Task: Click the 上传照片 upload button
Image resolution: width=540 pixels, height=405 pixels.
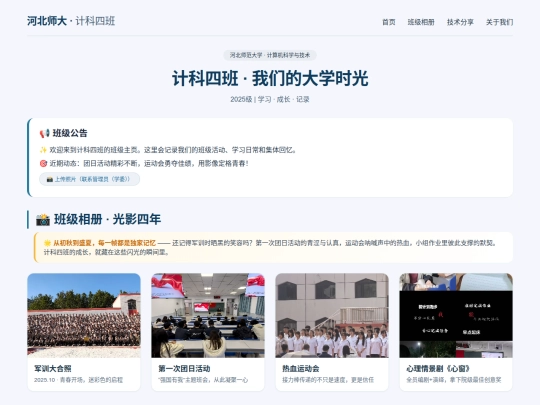Action: [x=90, y=179]
